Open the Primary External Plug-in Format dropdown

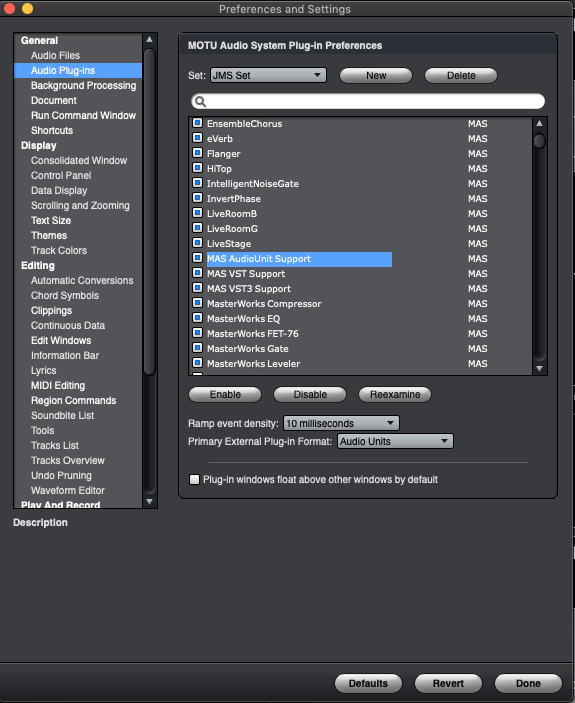tap(395, 441)
